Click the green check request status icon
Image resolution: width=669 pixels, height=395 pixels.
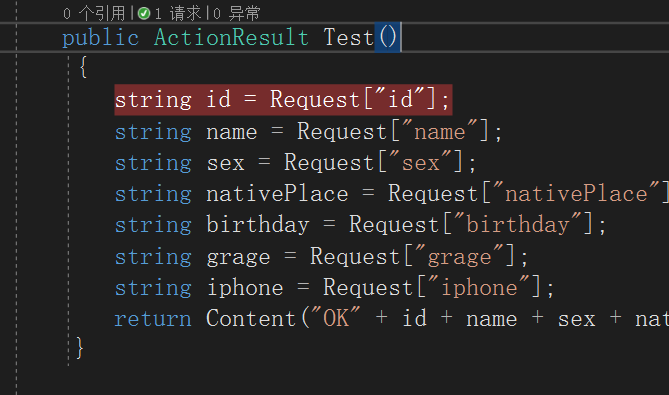coord(144,14)
